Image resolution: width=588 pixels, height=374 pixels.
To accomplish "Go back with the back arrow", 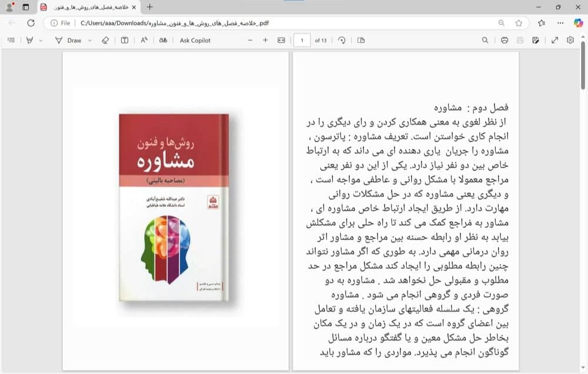I will pyautogui.click(x=12, y=23).
